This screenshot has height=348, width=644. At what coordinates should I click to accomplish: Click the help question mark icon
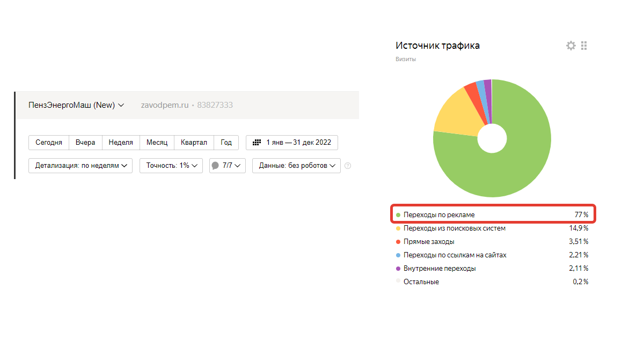pyautogui.click(x=348, y=166)
